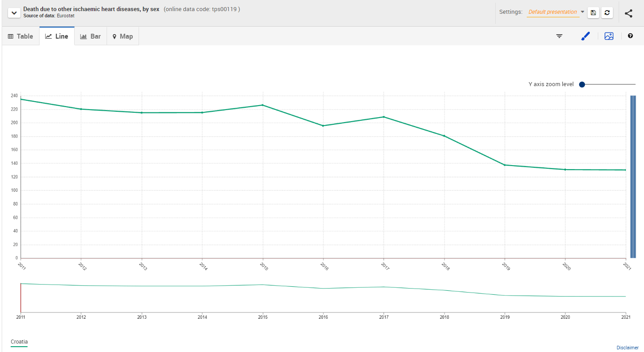Open the share icon menu

coord(628,13)
